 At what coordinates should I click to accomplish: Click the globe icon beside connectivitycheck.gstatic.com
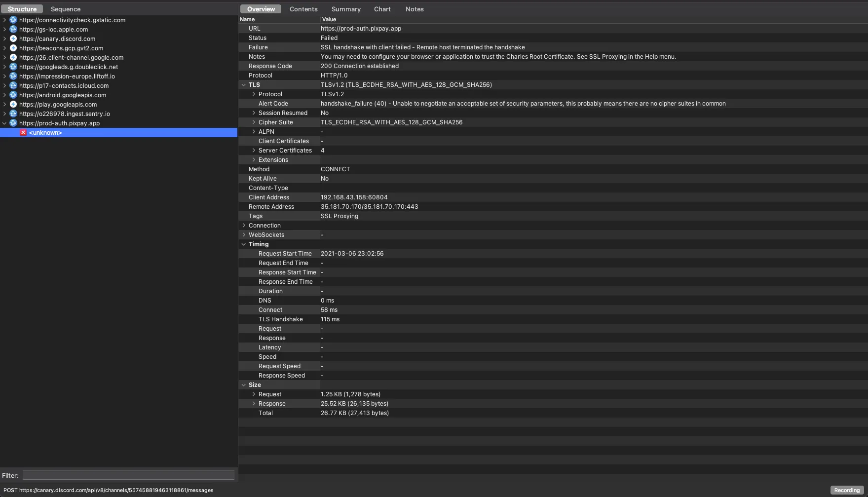point(13,20)
